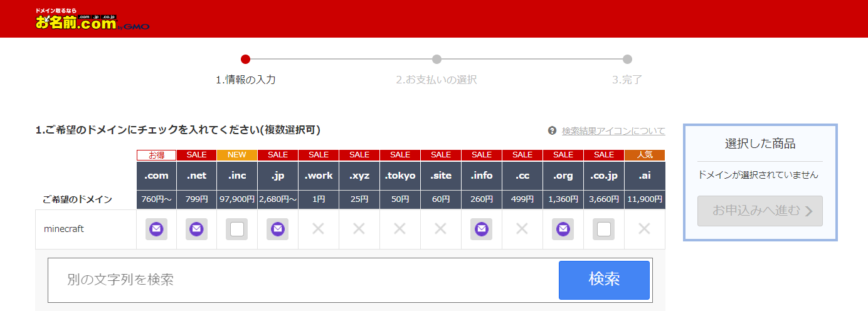The height and width of the screenshot is (311, 868).
Task: Open the 検索結果アイコンについて link
Action: 613,131
